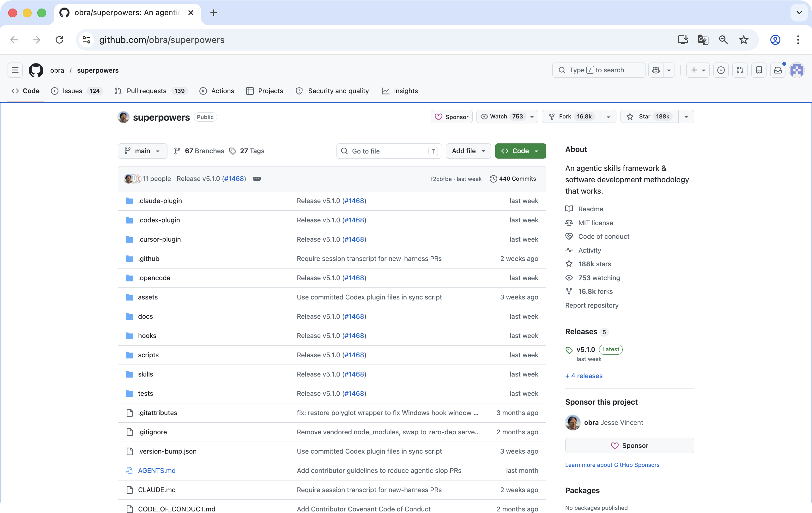Open Security and quality tab
This screenshot has width=812, height=513.
(x=332, y=91)
